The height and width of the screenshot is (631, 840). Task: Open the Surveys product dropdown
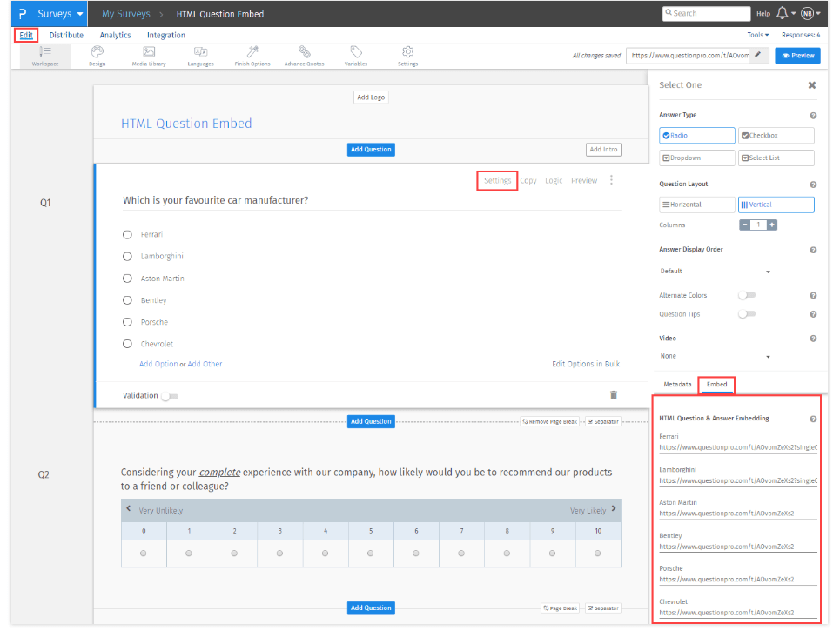pyautogui.click(x=60, y=14)
